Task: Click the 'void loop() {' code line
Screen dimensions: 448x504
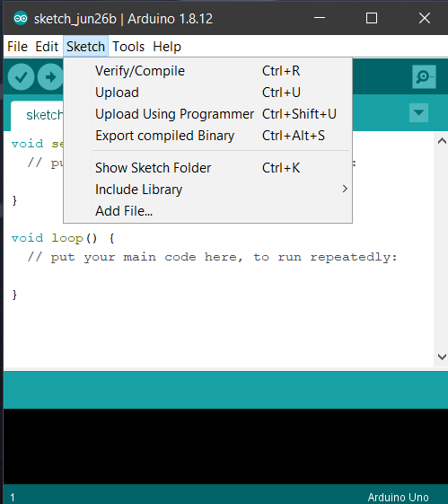Action: [x=63, y=238]
